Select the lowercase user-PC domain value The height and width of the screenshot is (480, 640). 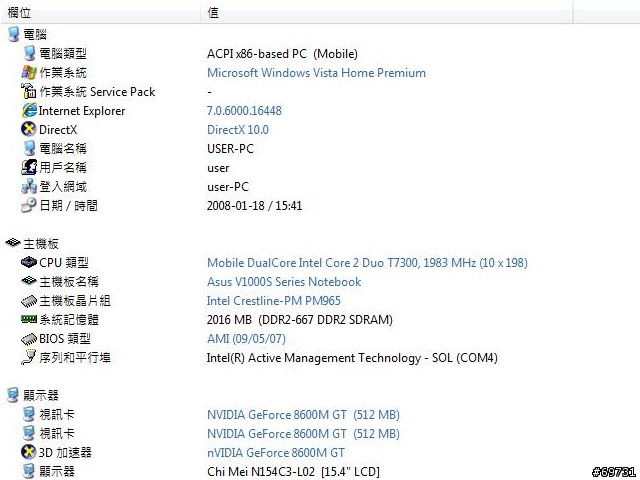228,187
